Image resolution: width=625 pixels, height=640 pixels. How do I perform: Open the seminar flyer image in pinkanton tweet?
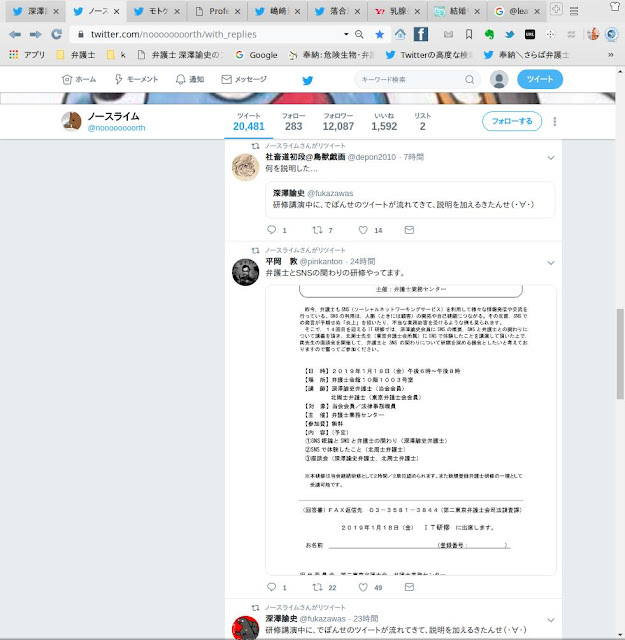(x=411, y=431)
